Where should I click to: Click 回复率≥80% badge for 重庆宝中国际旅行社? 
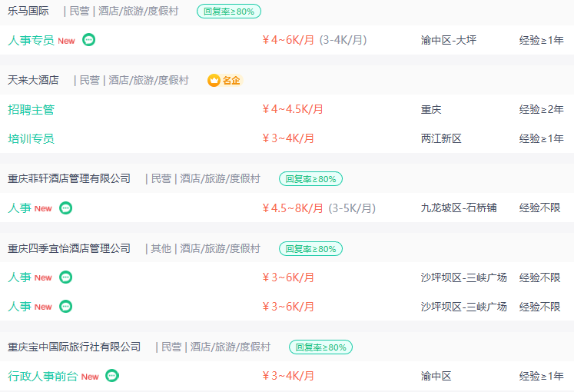(320, 347)
